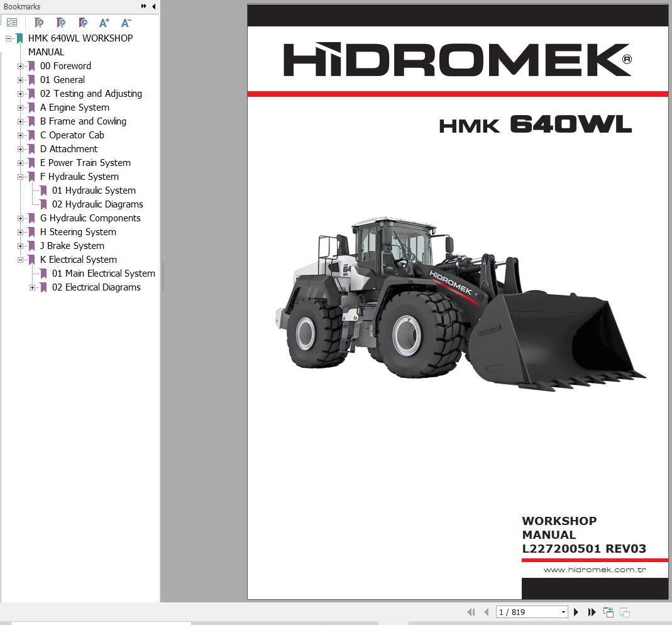The image size is (672, 625).
Task: Expand the 01 General bookmark
Action: pyautogui.click(x=20, y=80)
